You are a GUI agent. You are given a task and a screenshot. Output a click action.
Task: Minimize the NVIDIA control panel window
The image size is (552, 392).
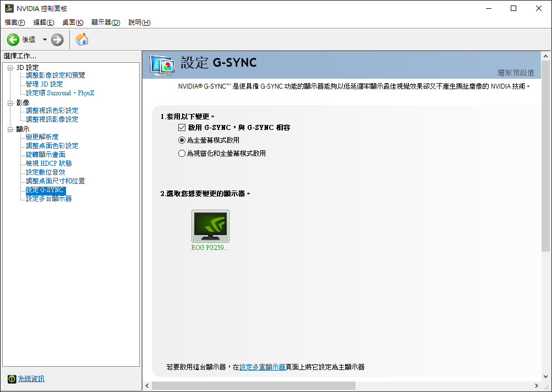pyautogui.click(x=489, y=8)
